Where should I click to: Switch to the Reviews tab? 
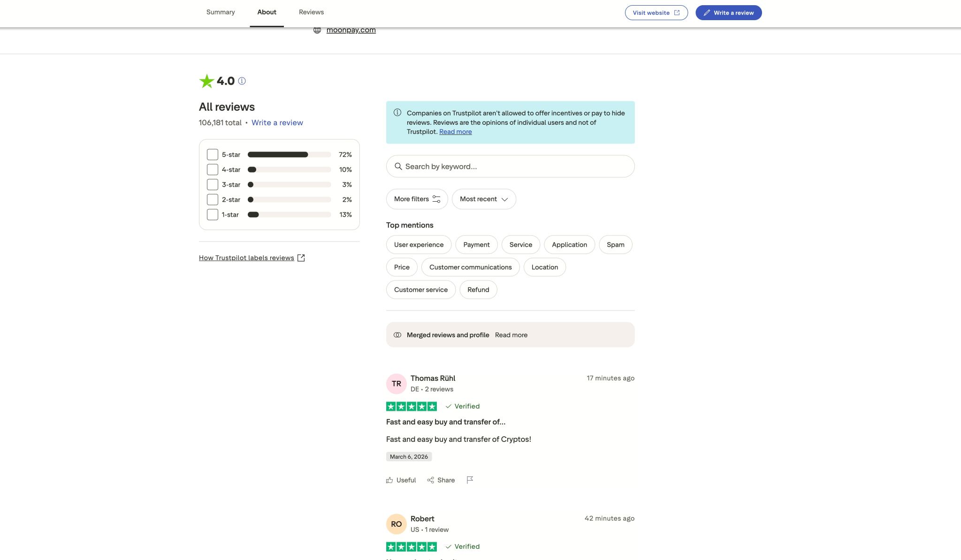pos(311,12)
